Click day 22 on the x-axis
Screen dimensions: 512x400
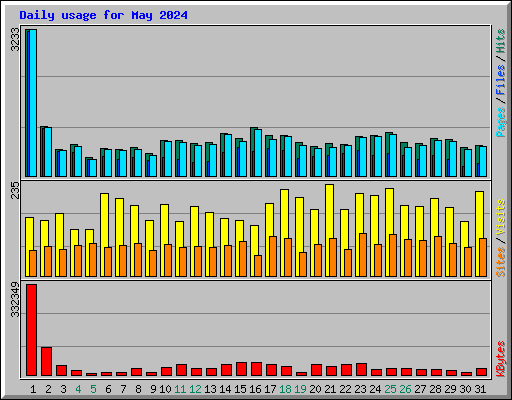coord(345,389)
